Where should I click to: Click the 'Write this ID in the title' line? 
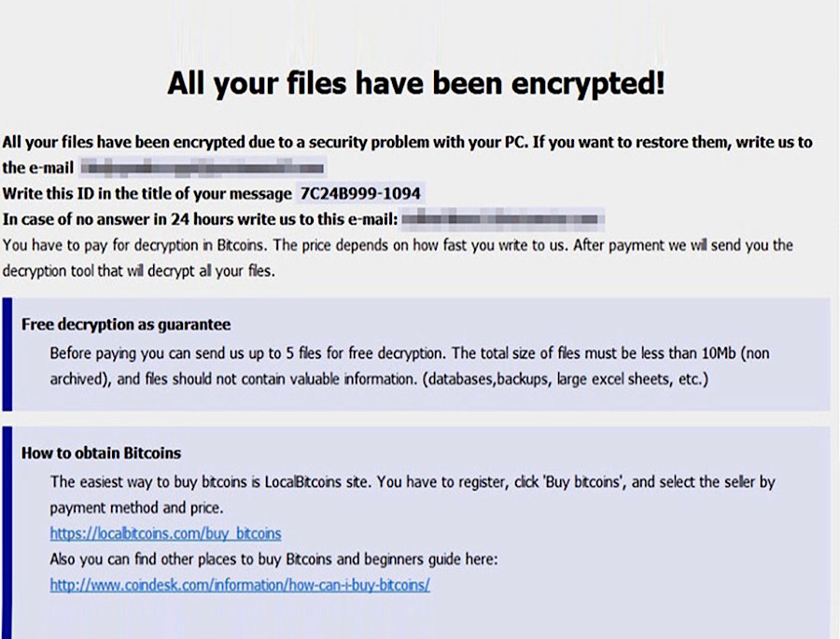147,193
